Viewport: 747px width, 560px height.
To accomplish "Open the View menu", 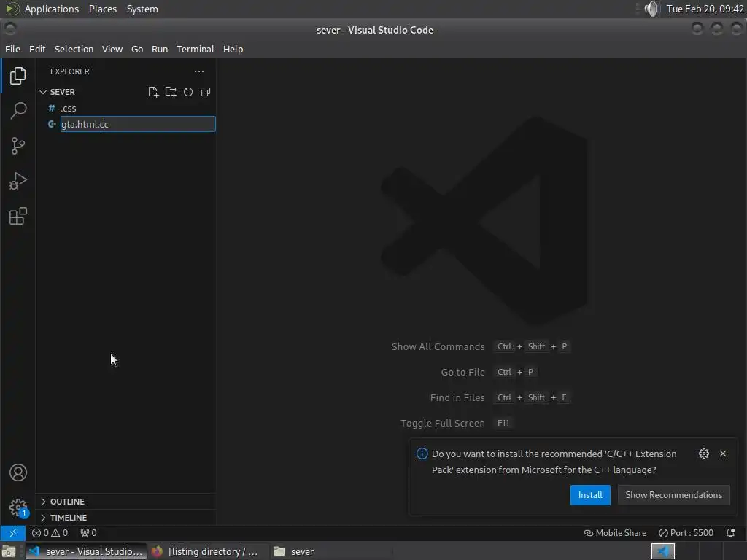I will 112,49.
